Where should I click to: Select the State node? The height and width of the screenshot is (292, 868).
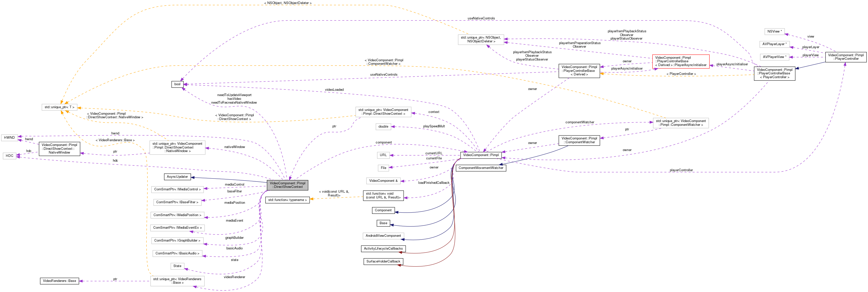click(x=177, y=266)
